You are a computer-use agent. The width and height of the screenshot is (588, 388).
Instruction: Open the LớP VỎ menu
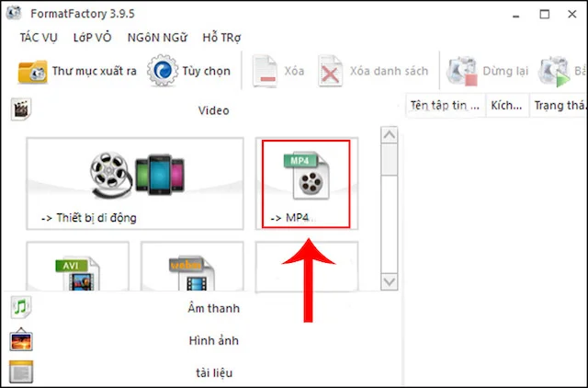[x=92, y=38]
